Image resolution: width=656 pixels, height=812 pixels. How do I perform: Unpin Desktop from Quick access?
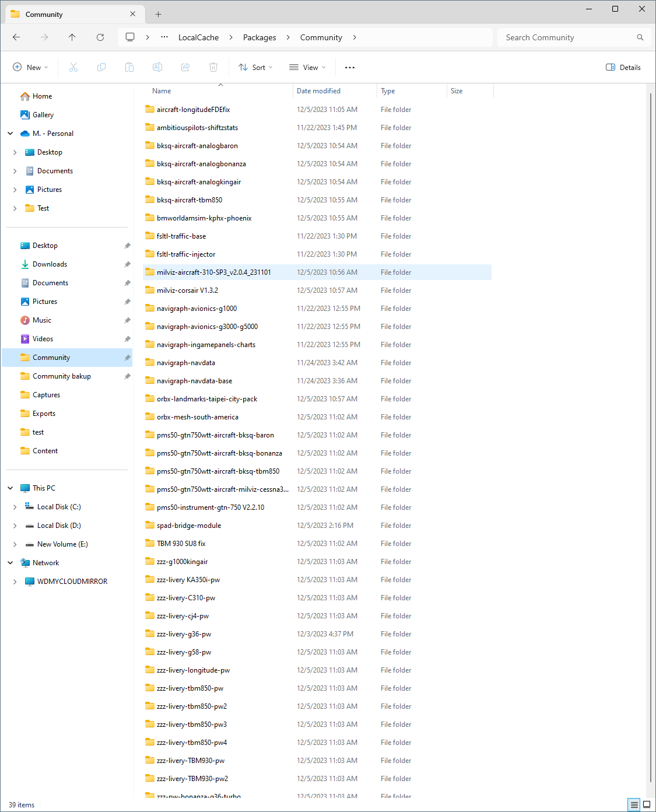click(x=127, y=246)
